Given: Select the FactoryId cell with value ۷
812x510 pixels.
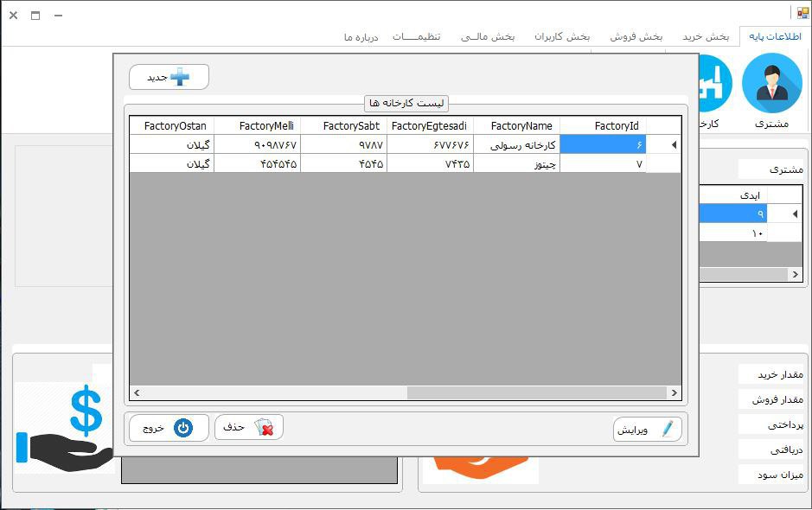Looking at the screenshot, I should tap(603, 163).
